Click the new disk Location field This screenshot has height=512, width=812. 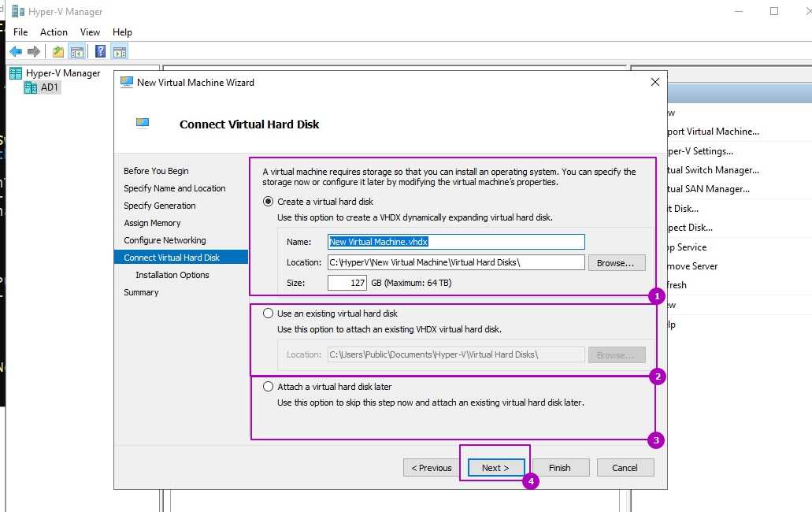[x=456, y=262]
